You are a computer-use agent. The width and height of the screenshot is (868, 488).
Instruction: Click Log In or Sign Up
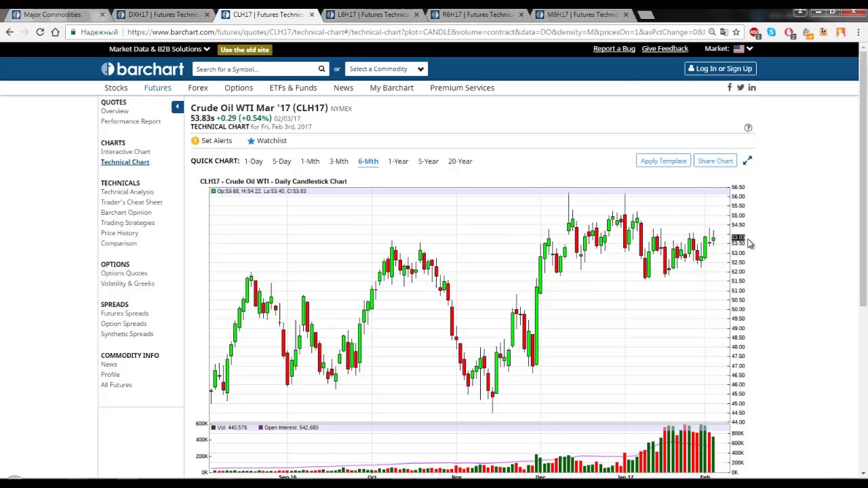(x=719, y=68)
